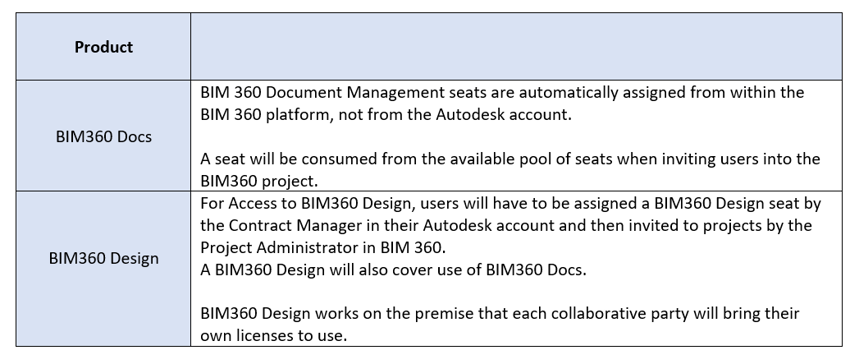Screen dimensions: 850x363
Task: Click the Product header cell
Action: pos(103,47)
